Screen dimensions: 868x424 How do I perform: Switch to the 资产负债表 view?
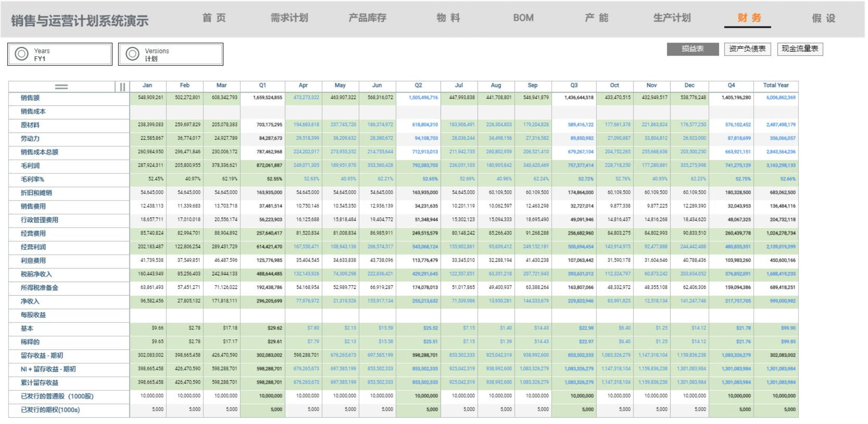pos(747,49)
